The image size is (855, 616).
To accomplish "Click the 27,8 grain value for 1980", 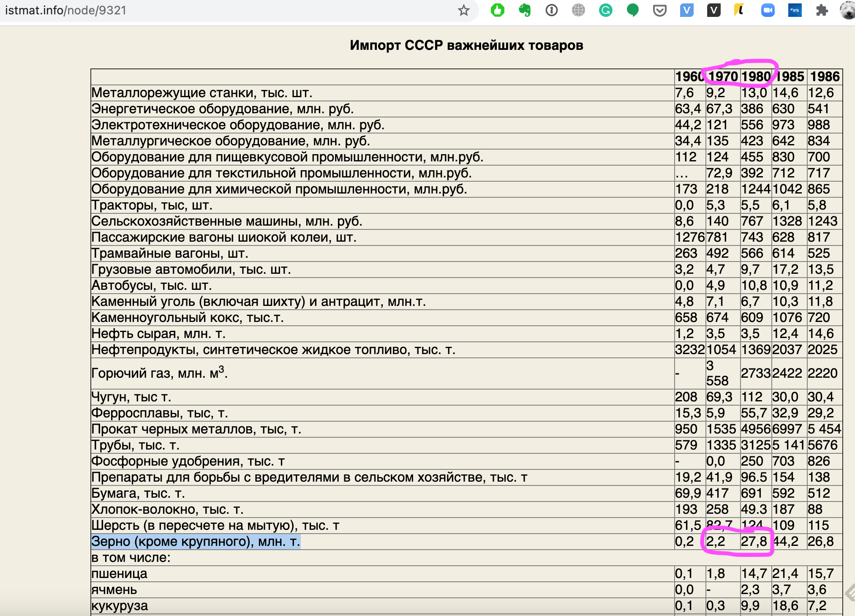I will [x=754, y=541].
